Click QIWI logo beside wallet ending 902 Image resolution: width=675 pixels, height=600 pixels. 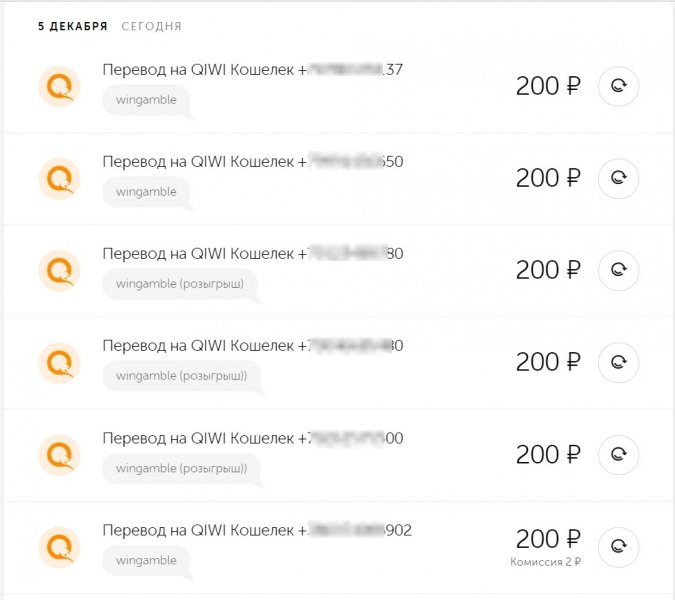[59, 546]
